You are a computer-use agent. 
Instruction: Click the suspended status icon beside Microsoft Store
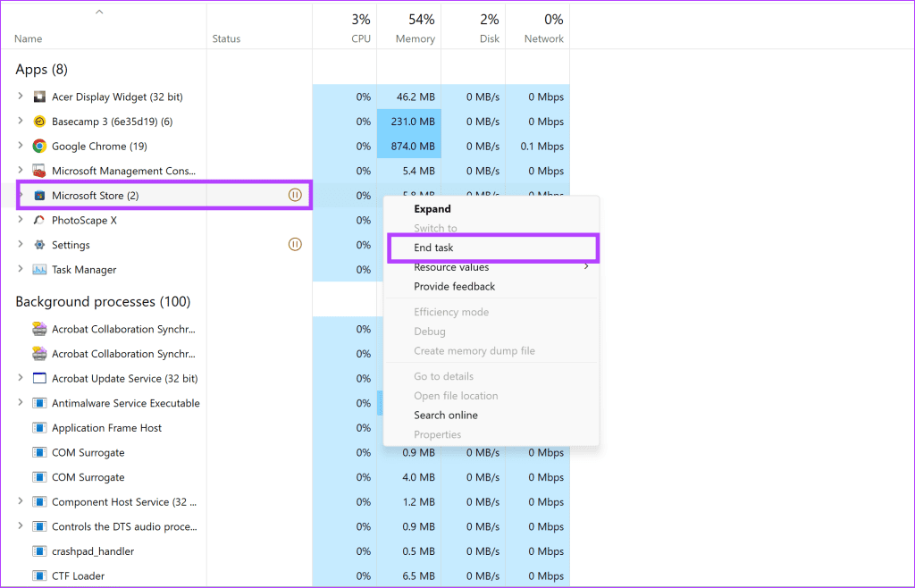click(295, 195)
